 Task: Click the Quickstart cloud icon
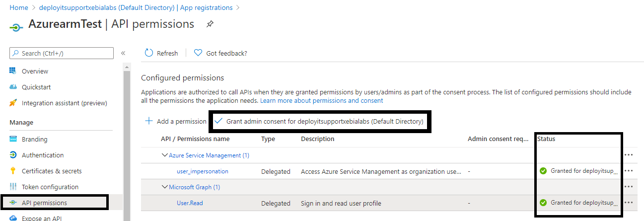coord(13,87)
